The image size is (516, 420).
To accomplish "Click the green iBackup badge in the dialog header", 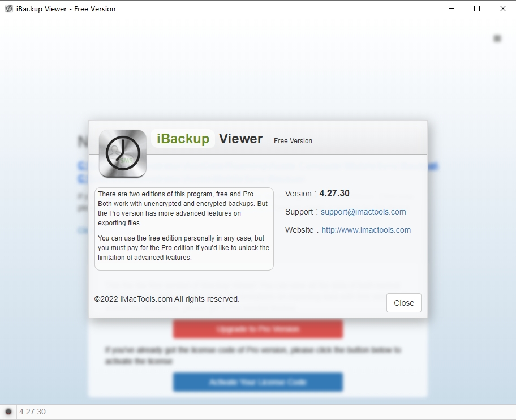I will [182, 138].
